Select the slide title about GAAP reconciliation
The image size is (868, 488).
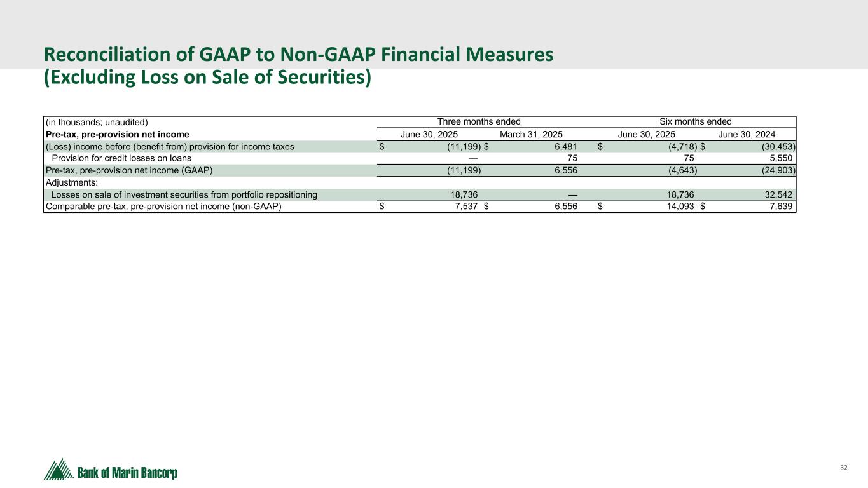click(298, 55)
